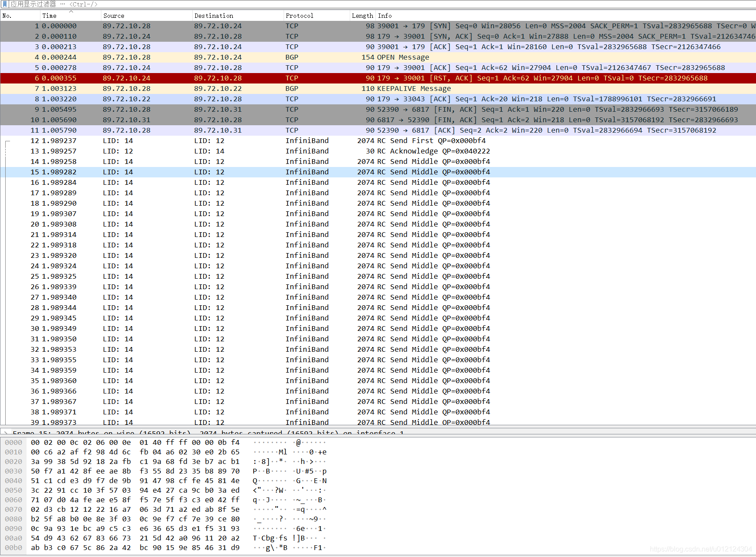Select the RC Send First packet 12
The width and height of the screenshot is (756, 557).
coord(378,141)
